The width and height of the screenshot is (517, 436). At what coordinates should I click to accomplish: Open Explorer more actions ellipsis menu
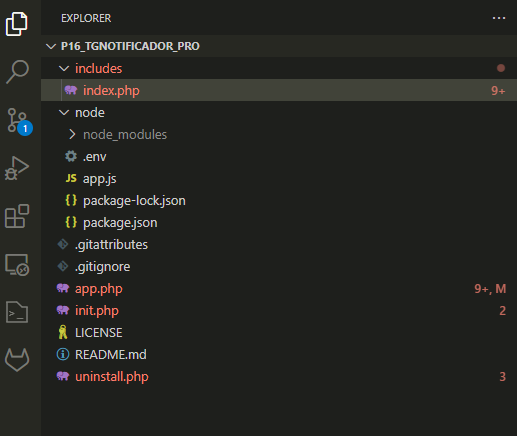pos(499,18)
